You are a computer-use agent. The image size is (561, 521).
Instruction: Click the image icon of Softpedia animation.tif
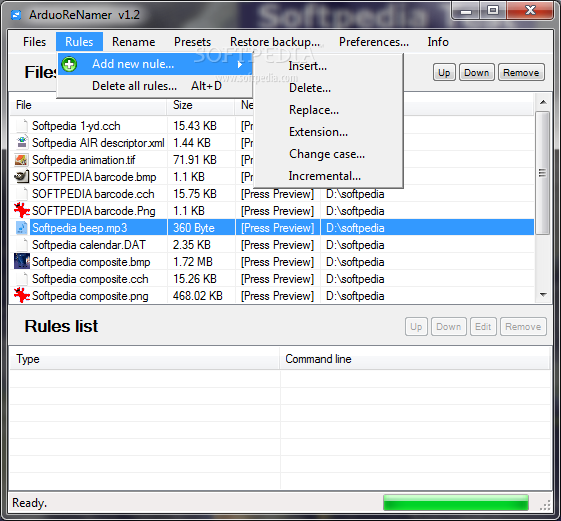[x=21, y=160]
